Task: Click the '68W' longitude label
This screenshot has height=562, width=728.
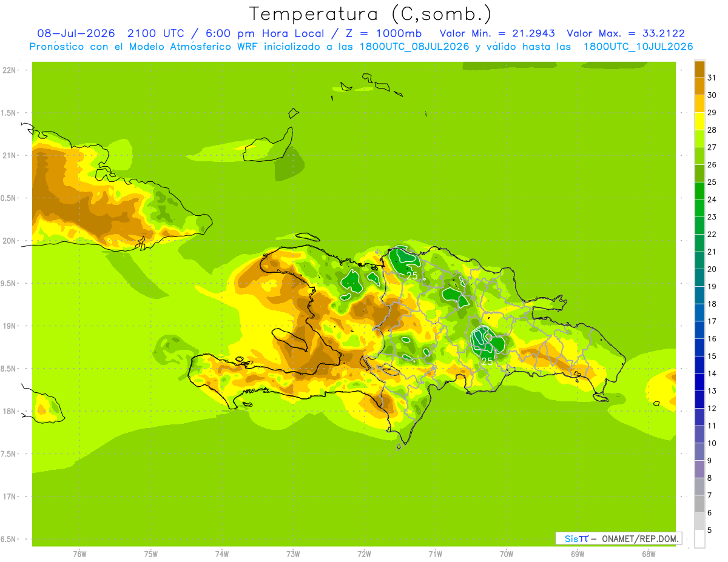Action: [649, 554]
